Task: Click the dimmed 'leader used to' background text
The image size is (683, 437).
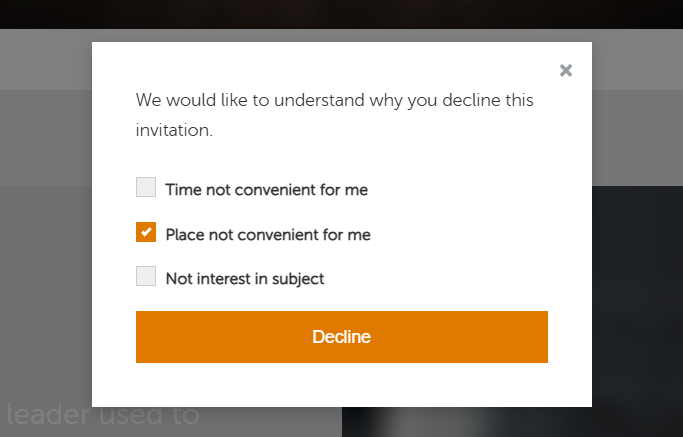Action: pyautogui.click(x=103, y=414)
